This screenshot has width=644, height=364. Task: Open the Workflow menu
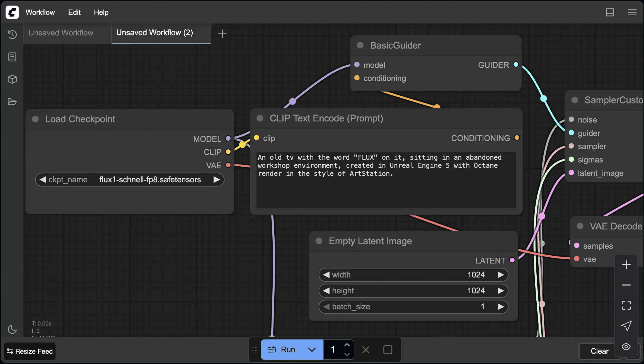point(40,12)
